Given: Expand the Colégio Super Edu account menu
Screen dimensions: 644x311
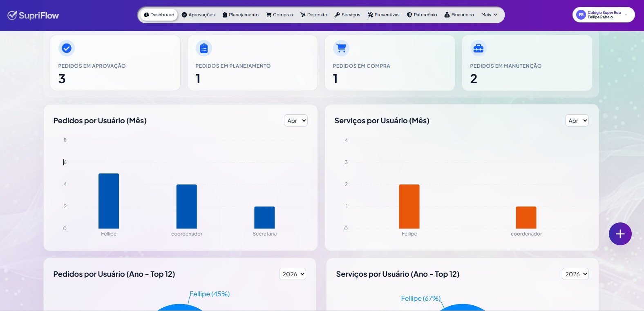Looking at the screenshot, I should pos(604,15).
